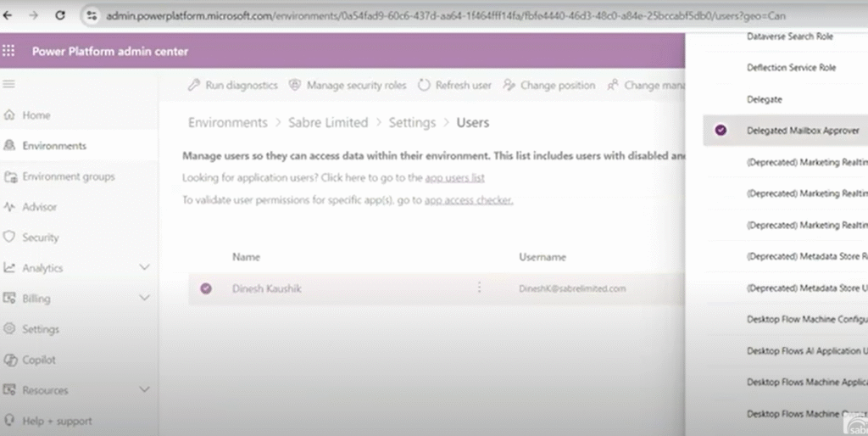Screen dimensions: 868x436
Task: Open Environments in the left navigation
Action: [x=54, y=146]
